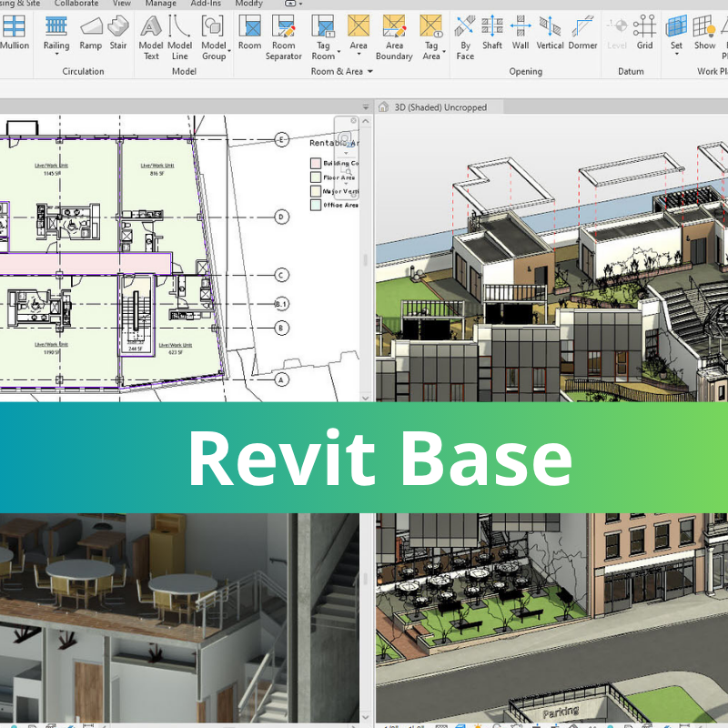
Task: Click the Floor Area legend color swatch
Action: tap(316, 177)
